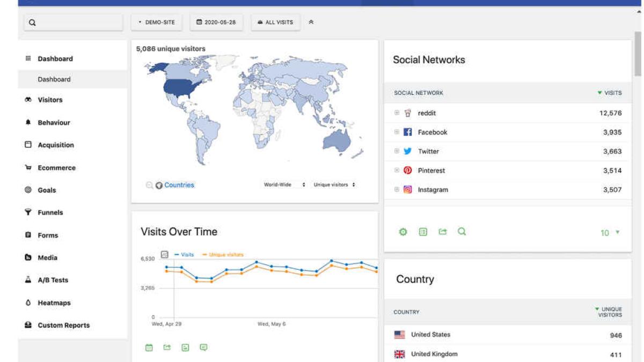Open the row limit 10 dropdown
Screen dimensions: 644x362
610,233
